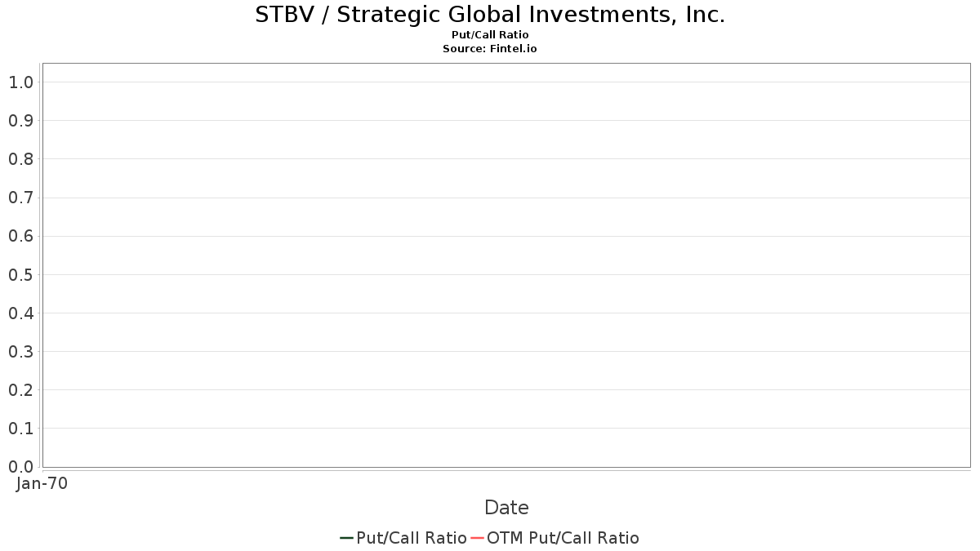Click the 0.3 y-axis tick label
The width and height of the screenshot is (980, 551).
[20, 352]
